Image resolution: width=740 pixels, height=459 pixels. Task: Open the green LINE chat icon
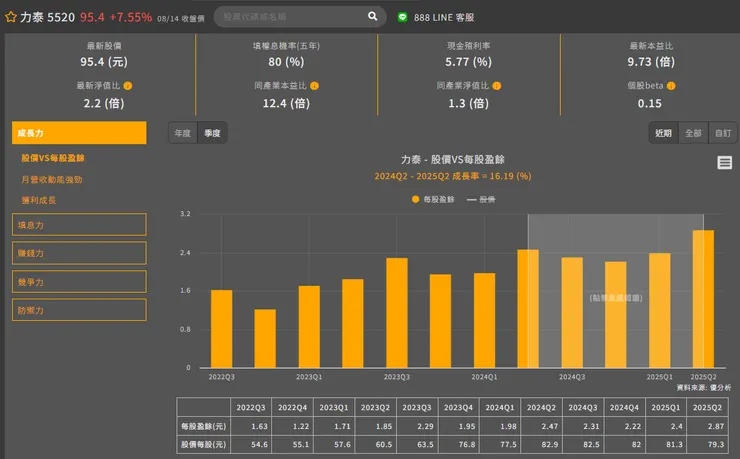click(x=402, y=17)
